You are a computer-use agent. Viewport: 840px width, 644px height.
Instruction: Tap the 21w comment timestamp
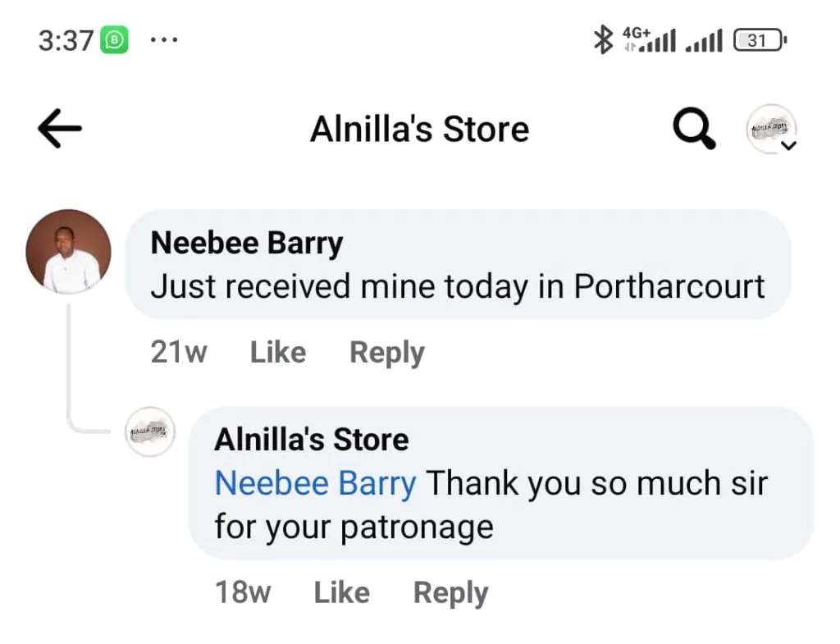point(178,352)
